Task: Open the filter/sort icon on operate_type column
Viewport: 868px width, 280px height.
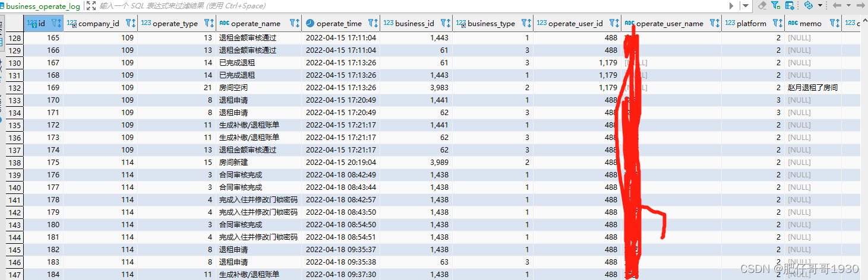Action: pyautogui.click(x=209, y=23)
